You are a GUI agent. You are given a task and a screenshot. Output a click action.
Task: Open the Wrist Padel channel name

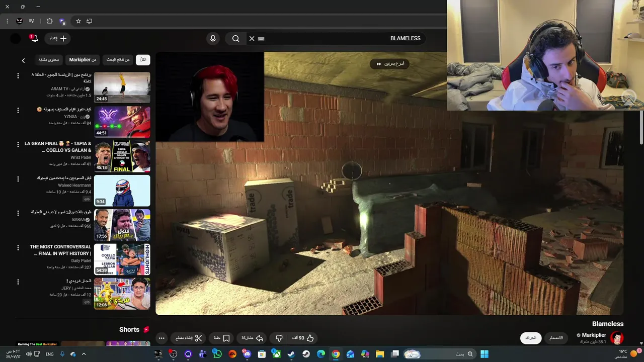80,157
